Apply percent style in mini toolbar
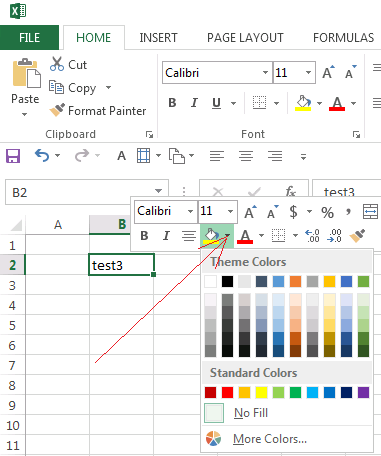 click(x=327, y=212)
